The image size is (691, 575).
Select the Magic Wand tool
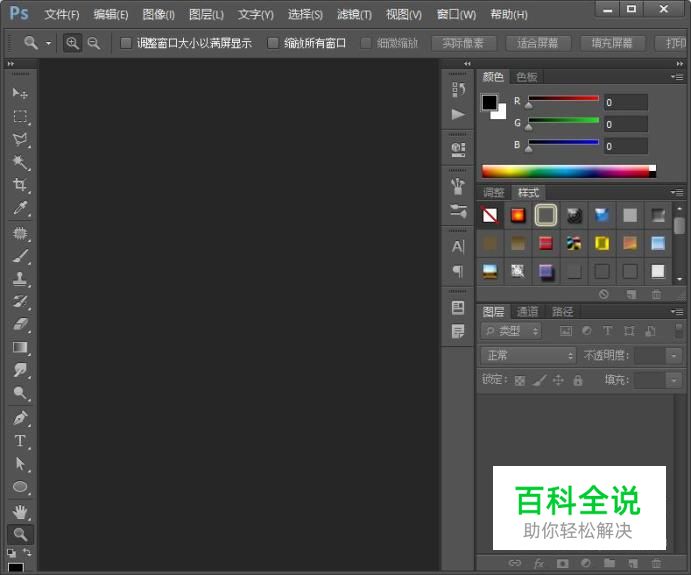(x=20, y=162)
